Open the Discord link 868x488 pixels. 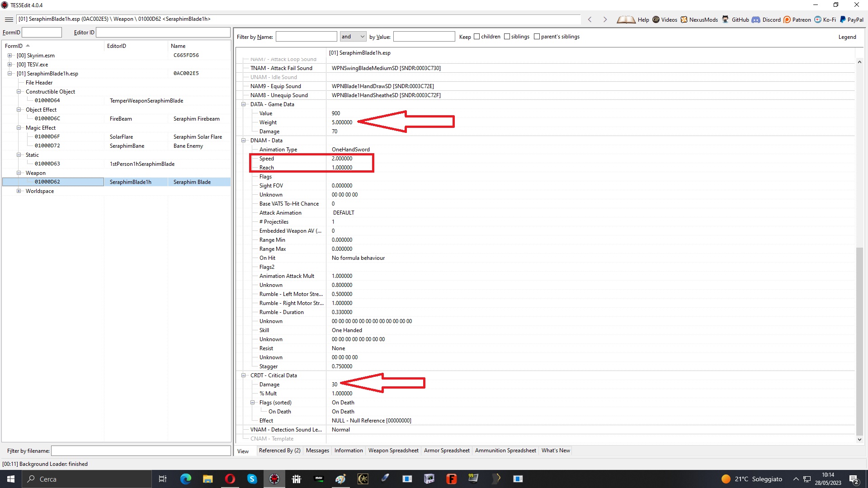click(x=766, y=19)
